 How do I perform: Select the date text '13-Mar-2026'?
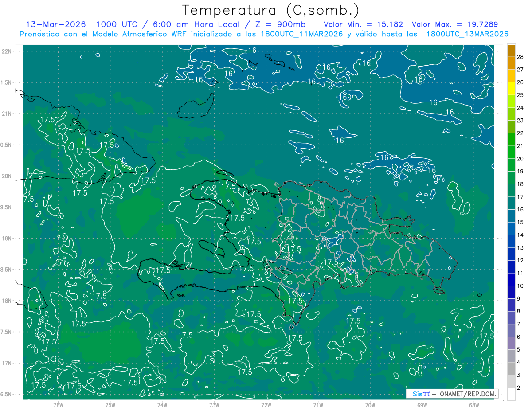(56, 24)
